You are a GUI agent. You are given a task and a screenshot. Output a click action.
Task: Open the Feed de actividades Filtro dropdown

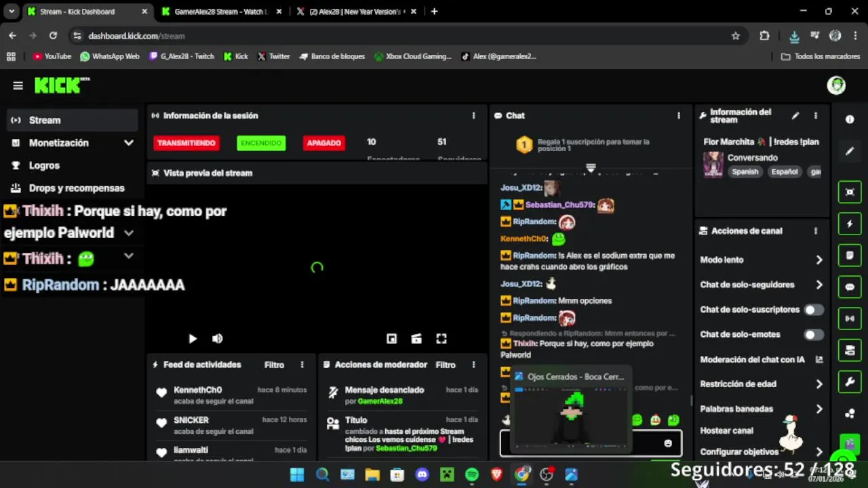[x=274, y=365]
